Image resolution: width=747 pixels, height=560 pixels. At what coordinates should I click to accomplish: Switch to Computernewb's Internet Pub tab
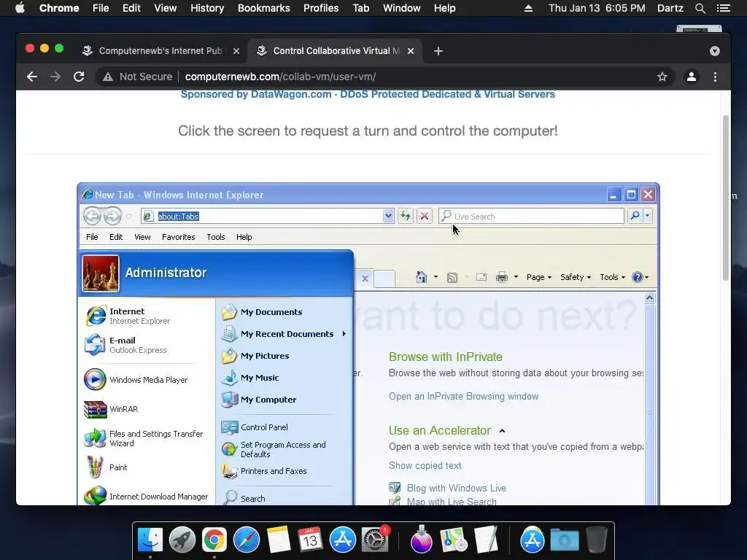pos(160,51)
